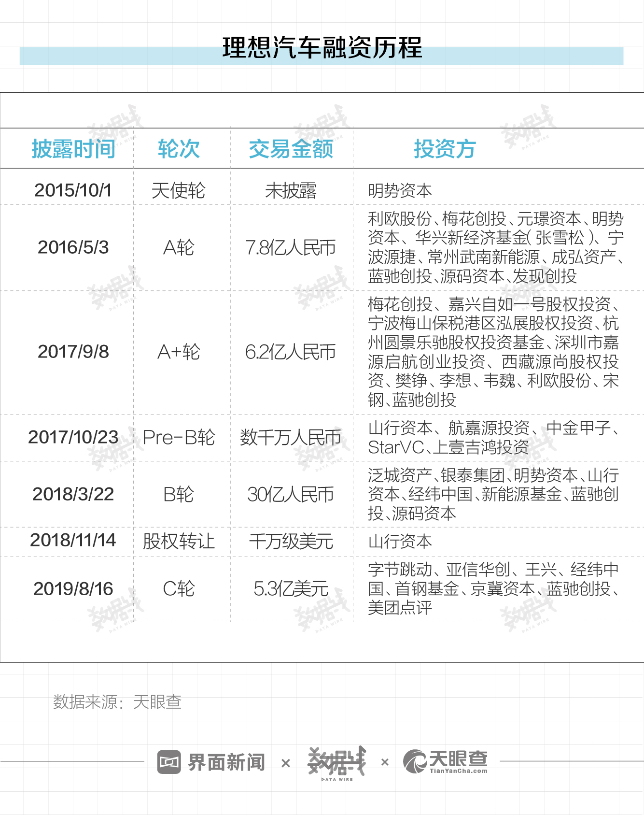Click the A+轮 round cell
Image resolution: width=644 pixels, height=815 pixels.
[x=179, y=352]
